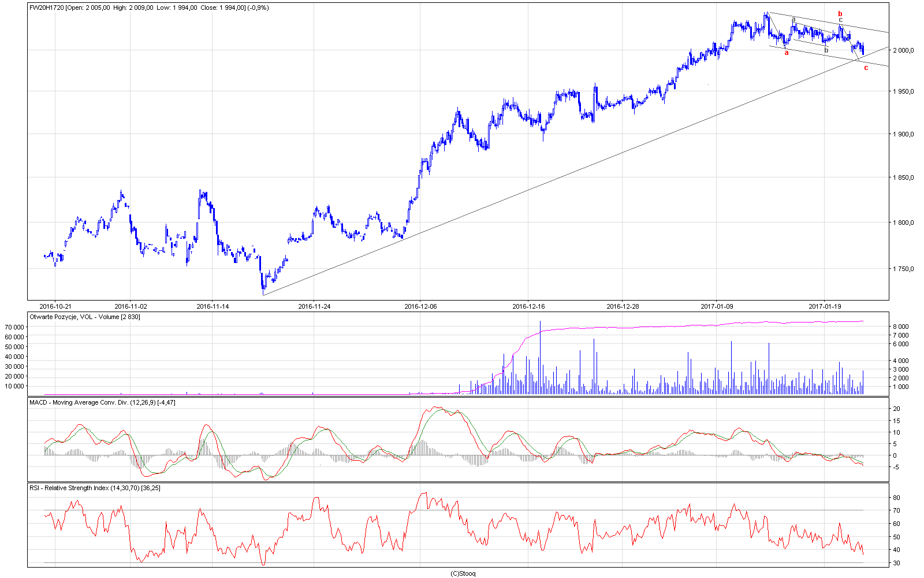Viewport: 924px width, 578px height.
Task: Click the MACD indicator panel title
Action: [x=102, y=402]
